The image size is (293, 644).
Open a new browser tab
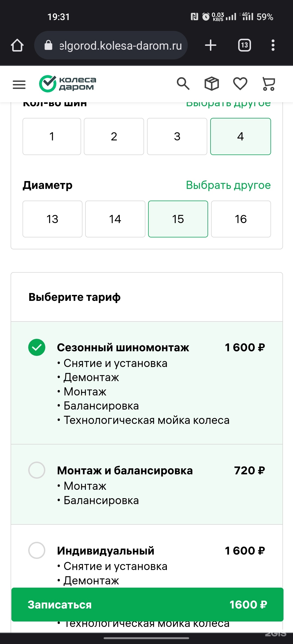pyautogui.click(x=211, y=45)
